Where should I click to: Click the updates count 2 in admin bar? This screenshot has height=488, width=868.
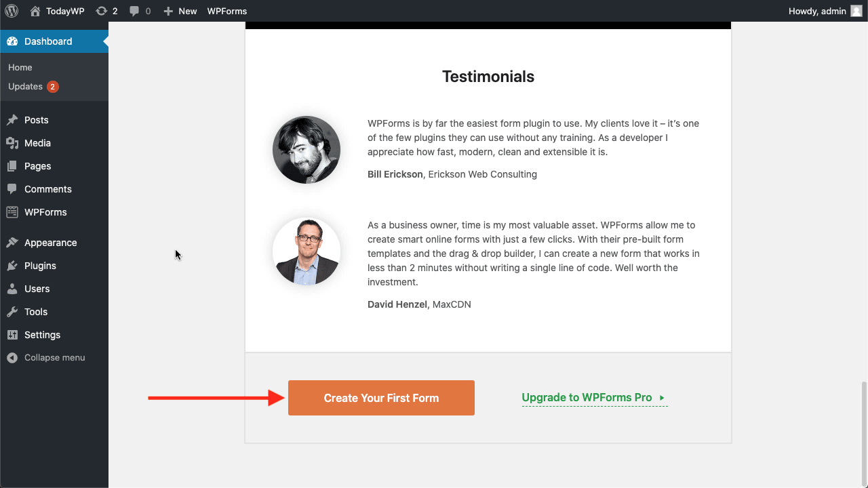(x=115, y=11)
